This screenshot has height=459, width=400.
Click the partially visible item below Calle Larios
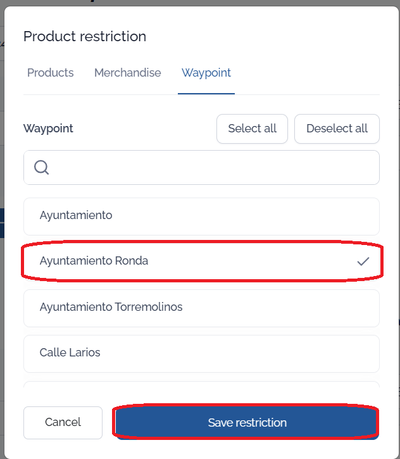pos(201,384)
